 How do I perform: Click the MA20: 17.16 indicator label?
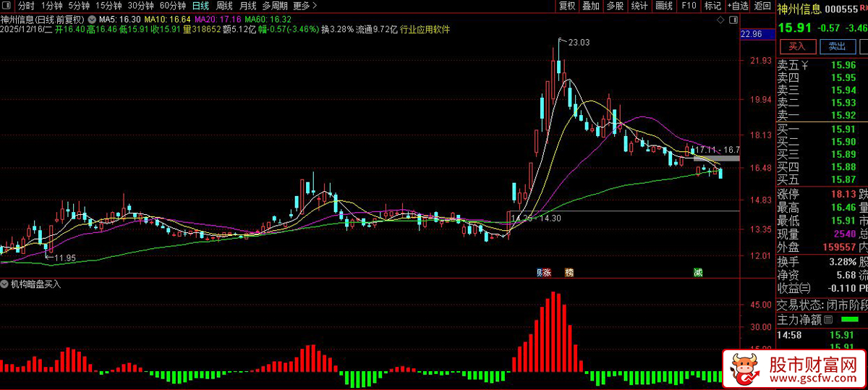click(218, 19)
